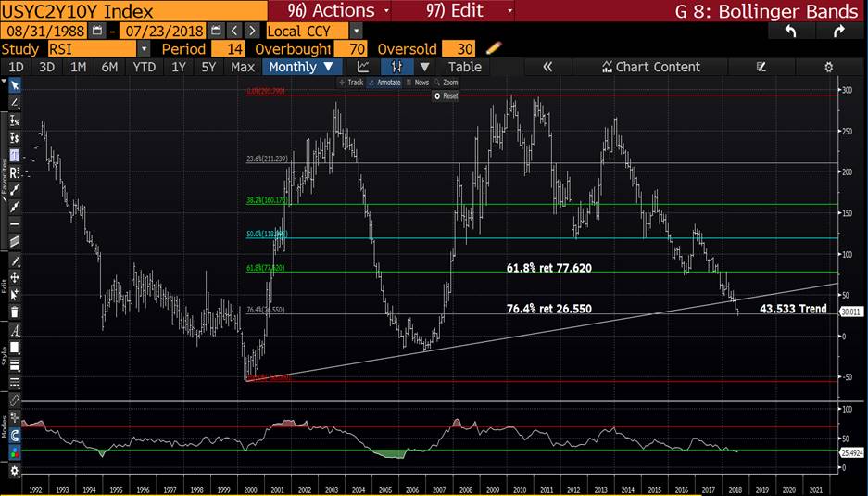Click the start date field 08/31/1988
Screen dimensions: 868x496
[44, 31]
